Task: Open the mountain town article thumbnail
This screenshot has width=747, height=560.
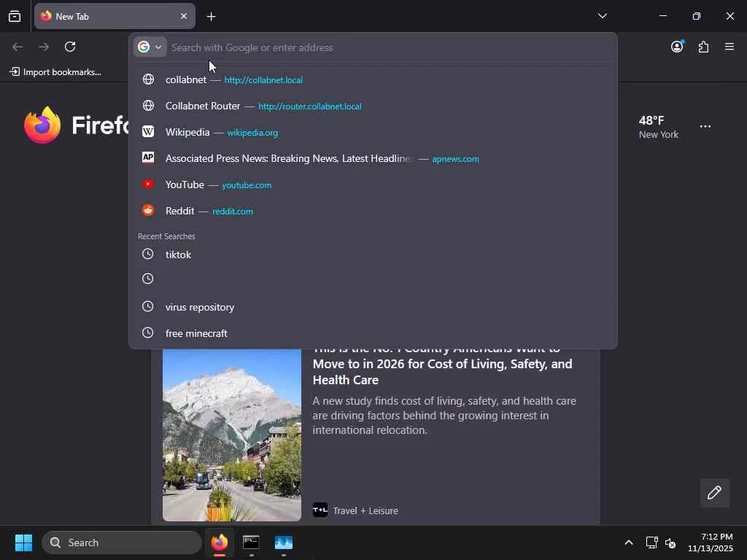Action: (x=231, y=435)
